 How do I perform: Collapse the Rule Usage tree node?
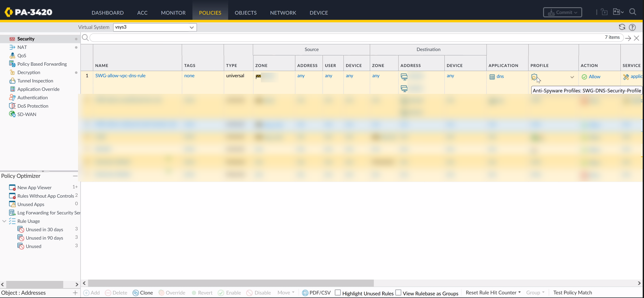point(4,221)
